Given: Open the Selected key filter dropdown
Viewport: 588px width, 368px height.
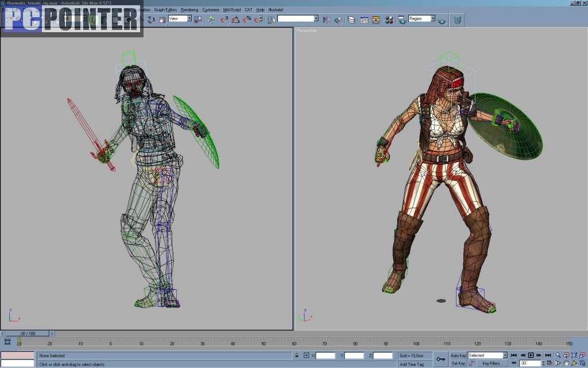Looking at the screenshot, I should point(505,355).
